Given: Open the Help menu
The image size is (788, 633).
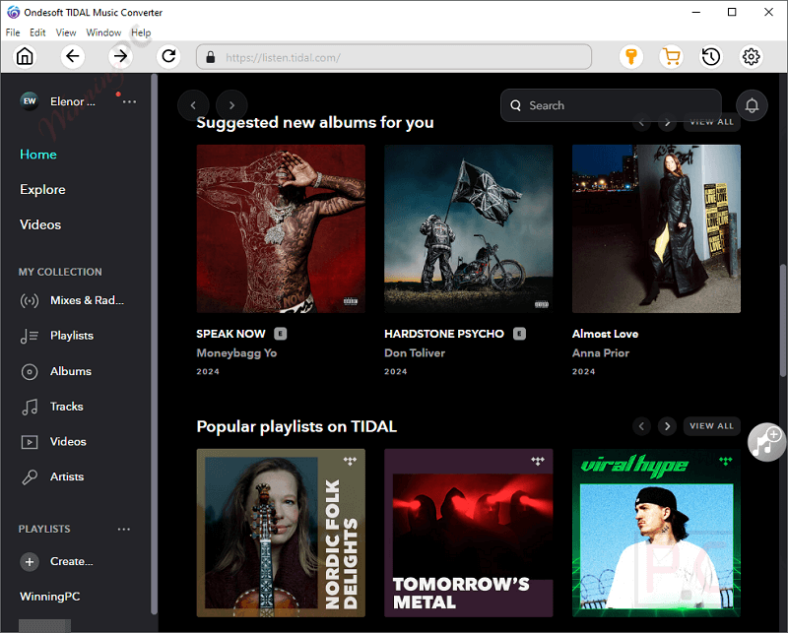Looking at the screenshot, I should tap(141, 33).
